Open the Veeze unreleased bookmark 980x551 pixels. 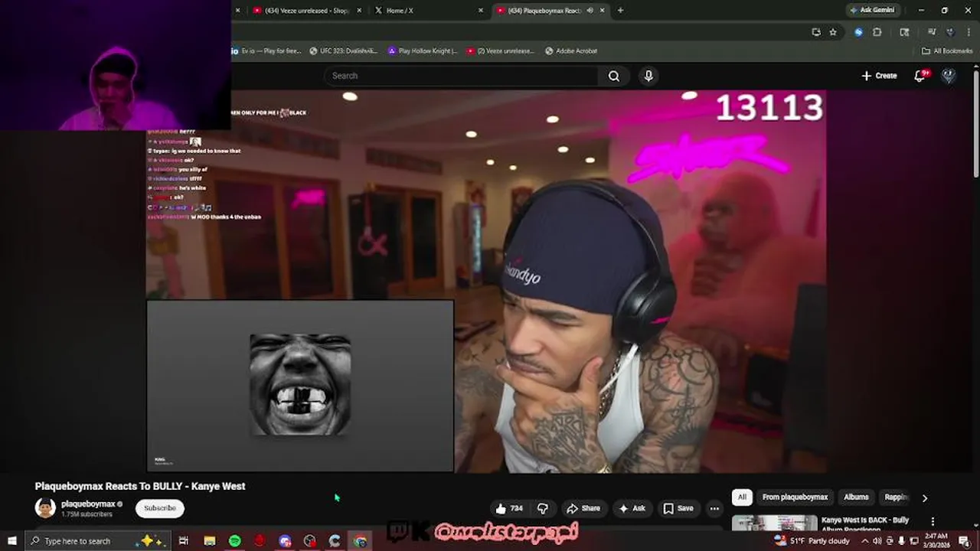tap(501, 51)
